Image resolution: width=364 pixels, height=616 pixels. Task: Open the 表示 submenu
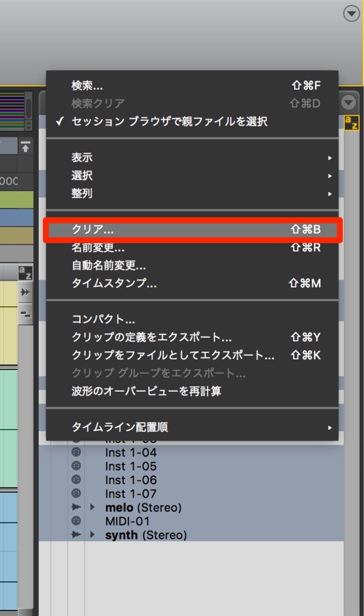tap(192, 158)
